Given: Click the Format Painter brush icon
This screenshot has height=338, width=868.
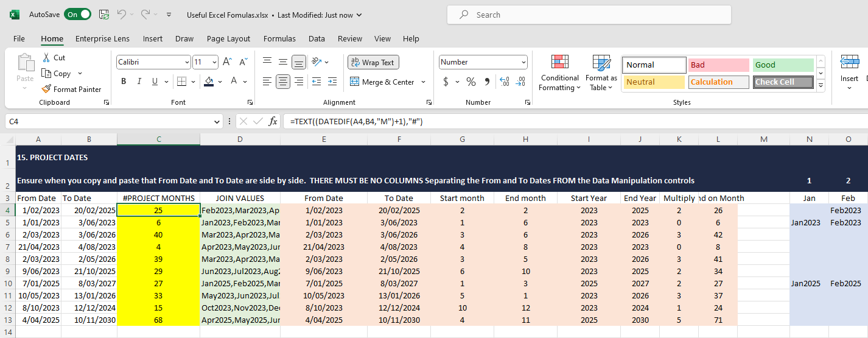Looking at the screenshot, I should (x=46, y=89).
